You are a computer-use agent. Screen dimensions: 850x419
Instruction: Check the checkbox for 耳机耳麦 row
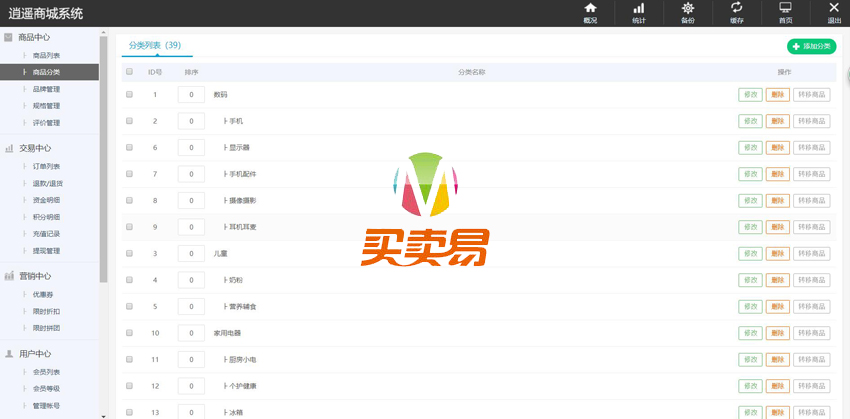129,227
